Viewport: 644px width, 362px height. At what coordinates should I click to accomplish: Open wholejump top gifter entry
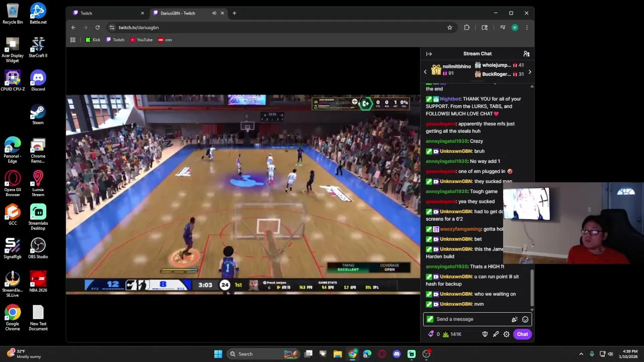[499, 65]
